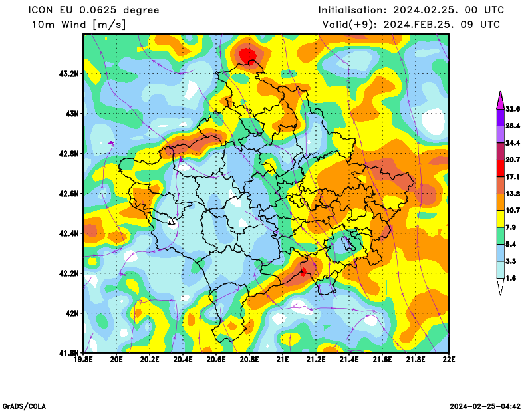Click the small red wind spot near 42.2N 21.1E
The height and width of the screenshot is (411, 532).
click(304, 271)
